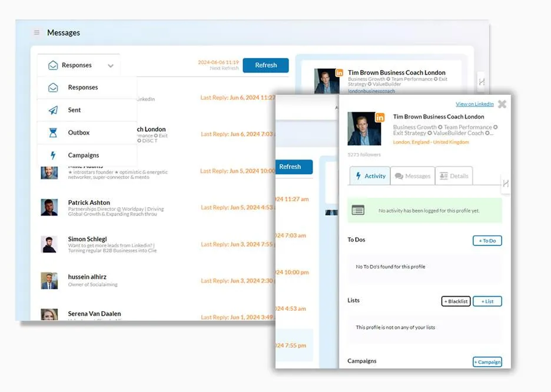Screen dimensions: 551x392
Task: Open the Serena Van Daalen conversation
Action: click(x=157, y=315)
